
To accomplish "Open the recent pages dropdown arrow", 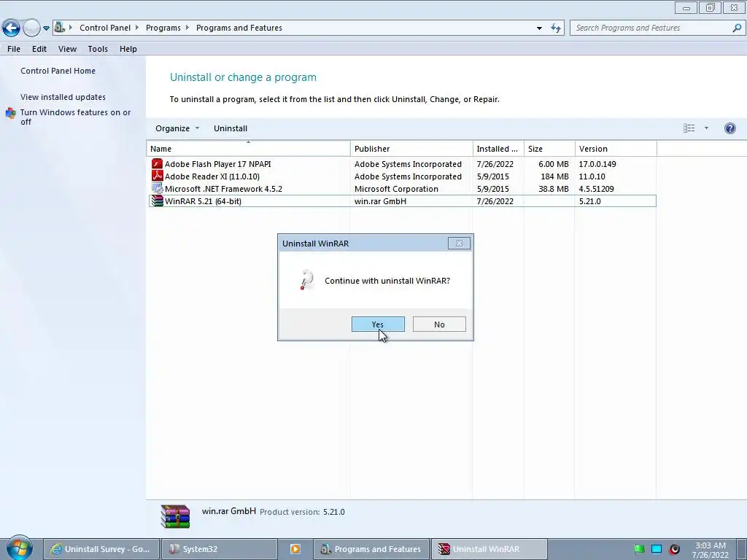I will (46, 28).
